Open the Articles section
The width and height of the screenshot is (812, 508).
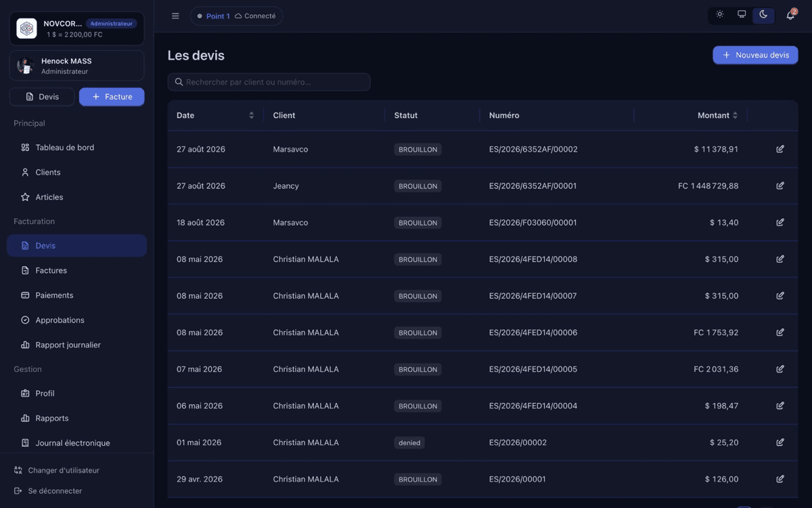(76, 197)
